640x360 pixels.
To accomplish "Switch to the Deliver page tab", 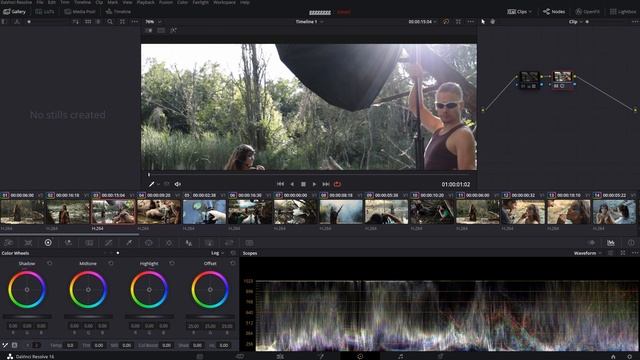I will pyautogui.click(x=440, y=357).
